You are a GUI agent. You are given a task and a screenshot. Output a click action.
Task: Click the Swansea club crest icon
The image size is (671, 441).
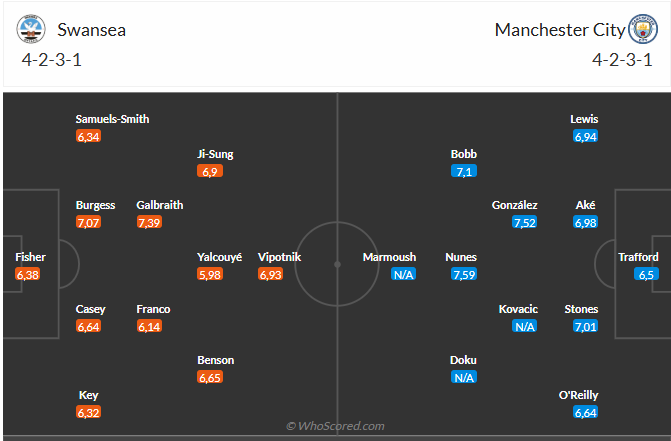31,29
